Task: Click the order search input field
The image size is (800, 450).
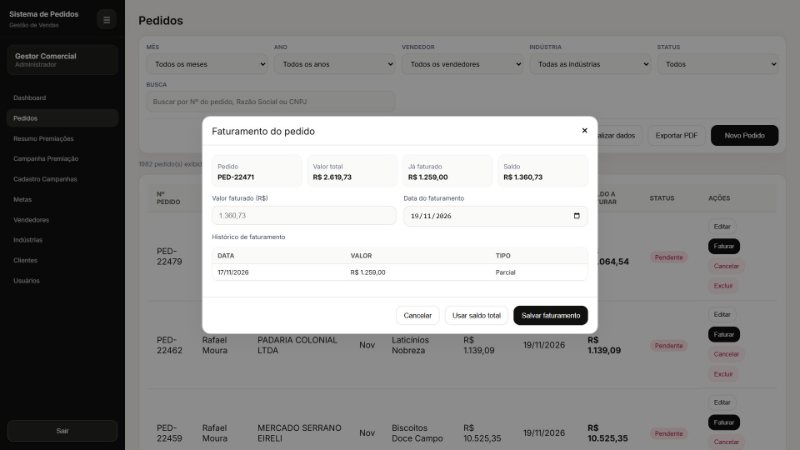Action: pos(271,102)
